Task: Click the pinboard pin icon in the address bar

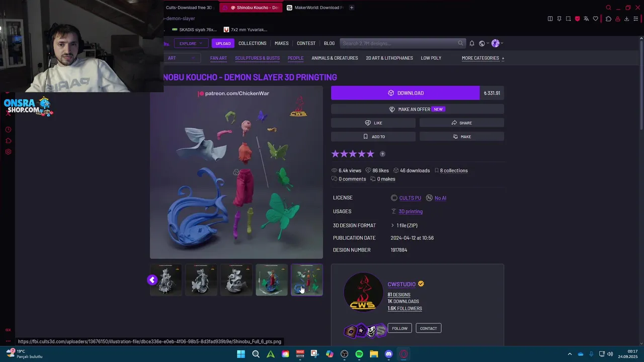Action: pyautogui.click(x=559, y=19)
